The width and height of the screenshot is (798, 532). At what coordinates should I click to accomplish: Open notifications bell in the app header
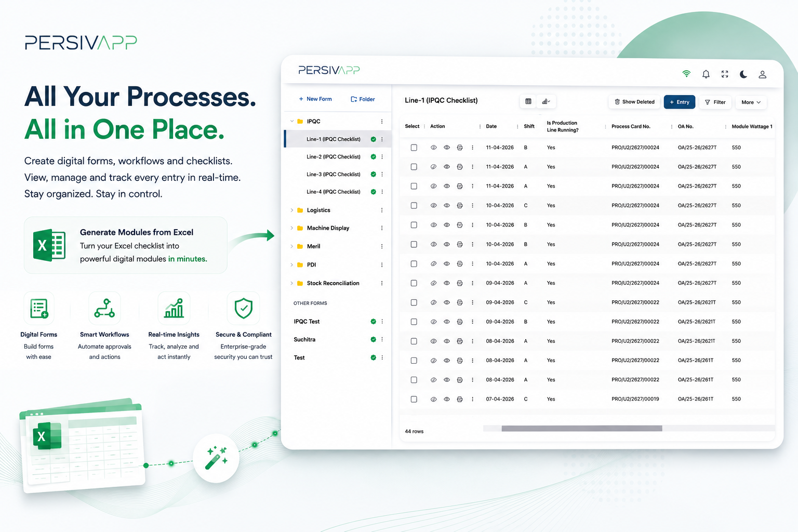click(706, 74)
